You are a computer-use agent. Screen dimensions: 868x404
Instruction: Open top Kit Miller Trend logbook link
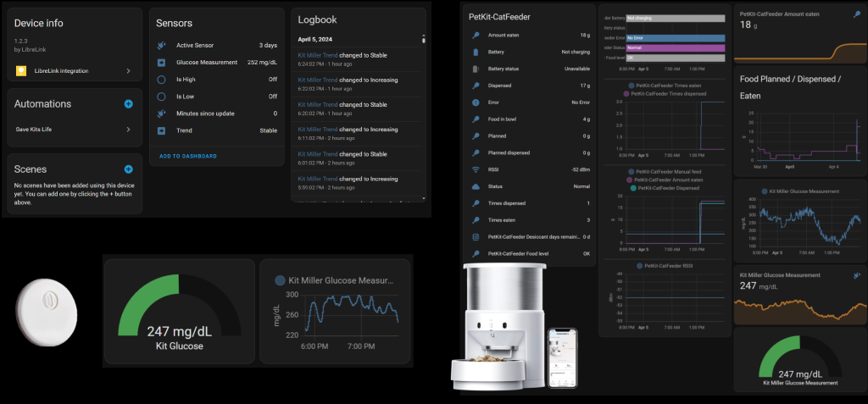pyautogui.click(x=317, y=53)
